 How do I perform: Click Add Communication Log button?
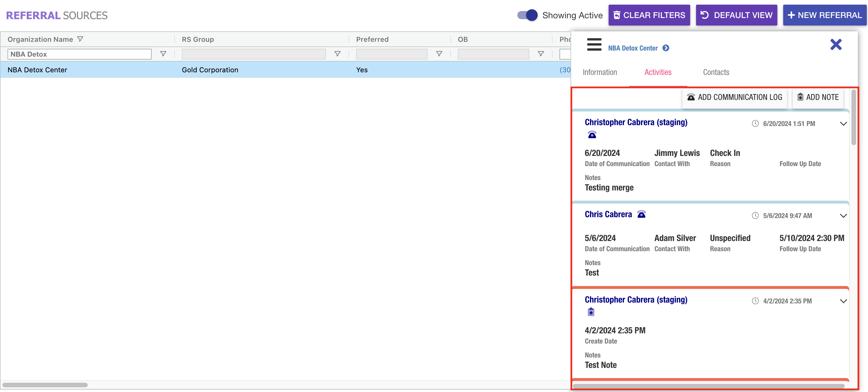(x=734, y=97)
